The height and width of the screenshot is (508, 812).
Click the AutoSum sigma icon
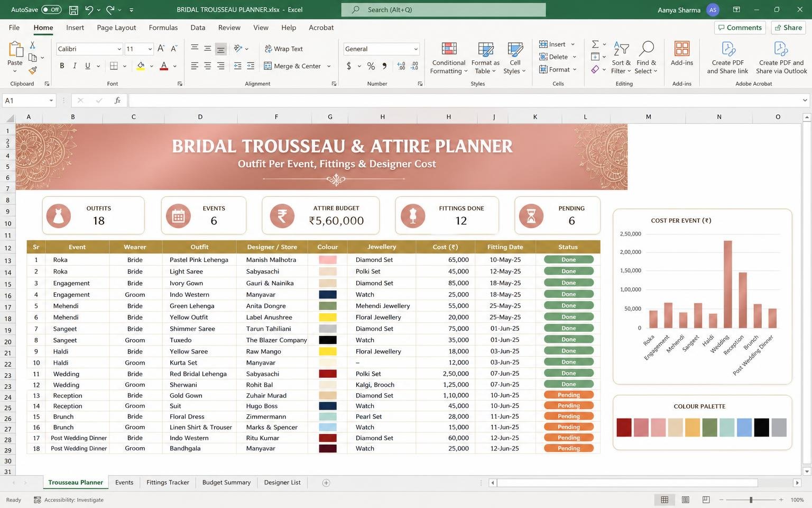point(595,44)
